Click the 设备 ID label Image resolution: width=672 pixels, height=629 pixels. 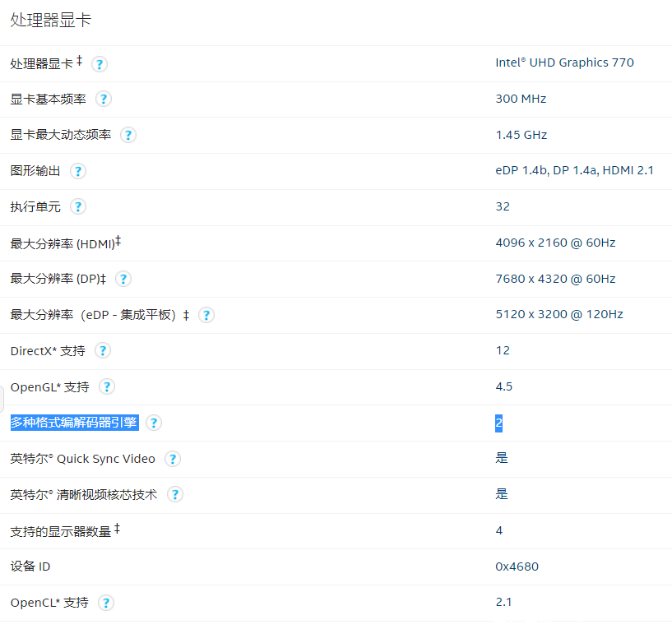30,567
